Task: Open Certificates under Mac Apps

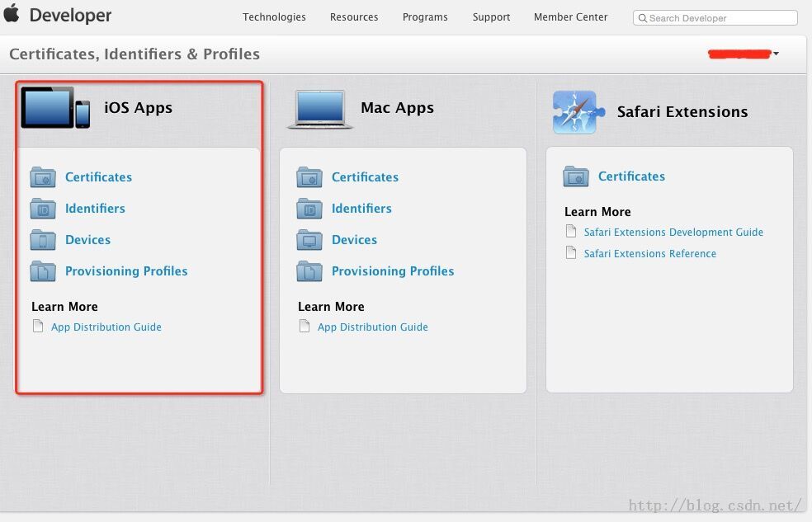Action: (365, 177)
